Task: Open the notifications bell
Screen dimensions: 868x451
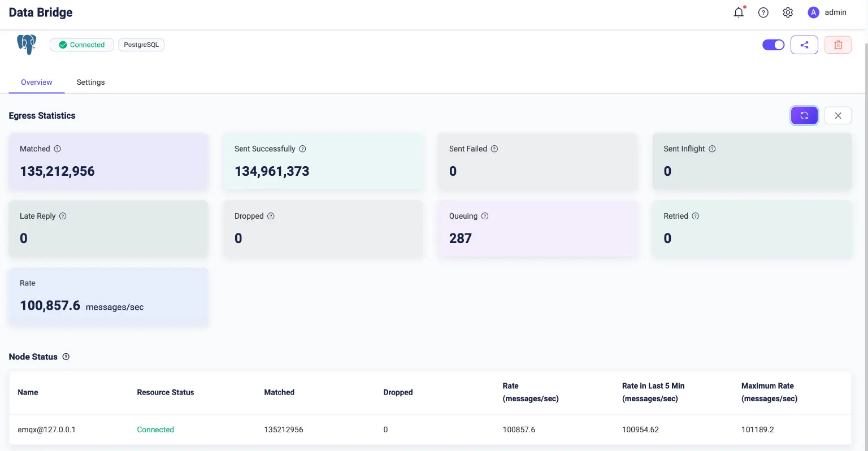Action: tap(739, 12)
